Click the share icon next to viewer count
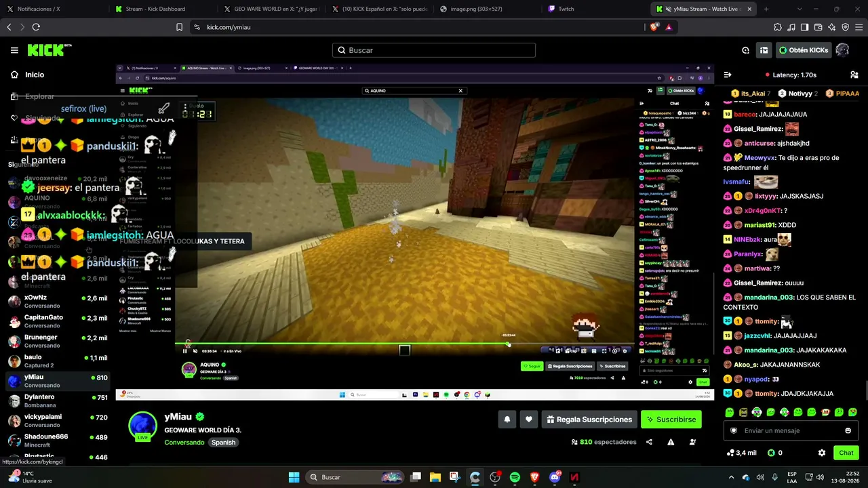868x488 pixels. tap(649, 442)
